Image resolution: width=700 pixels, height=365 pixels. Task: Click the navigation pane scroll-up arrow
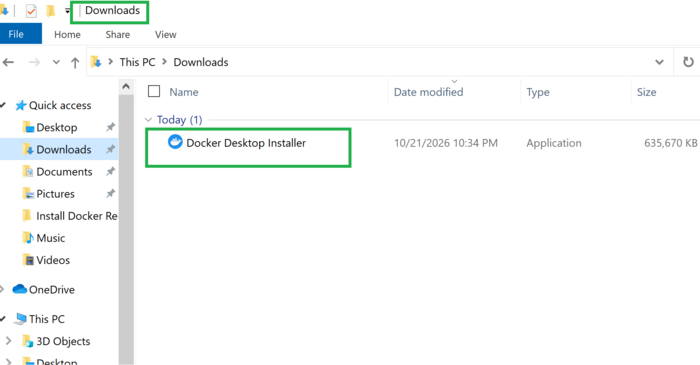coord(126,87)
